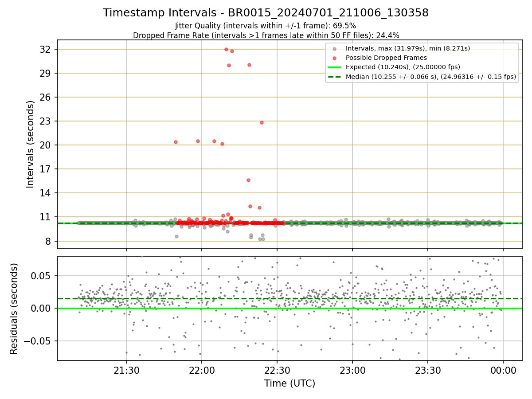Screen dimensions: 532x399
Task: Click the 'Dropped Frame Rate' subtitle line
Action: [x=266, y=35]
